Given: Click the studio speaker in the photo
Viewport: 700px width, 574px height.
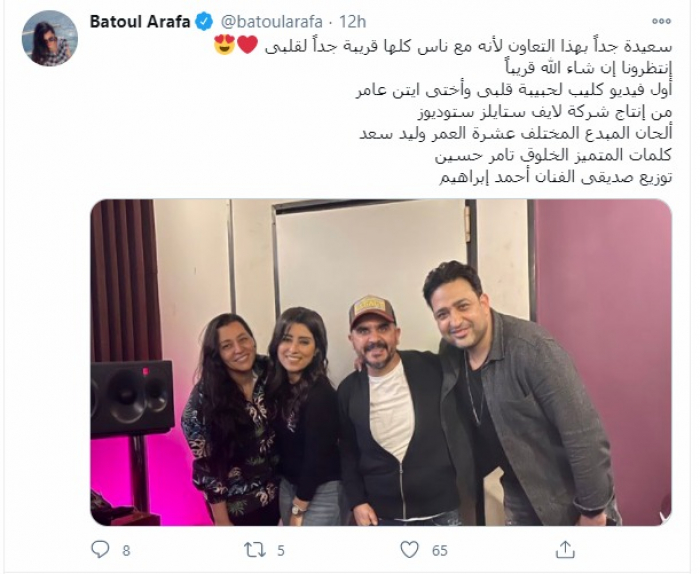Looking at the screenshot, I should tap(132, 398).
